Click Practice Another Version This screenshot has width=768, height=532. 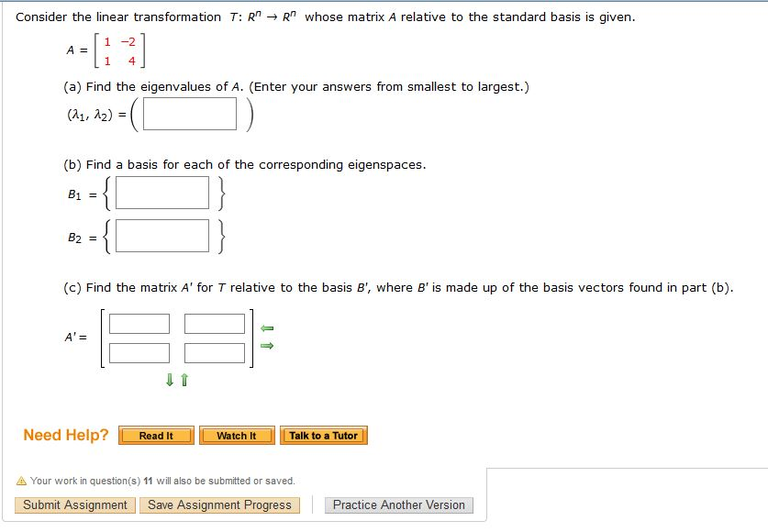(398, 504)
